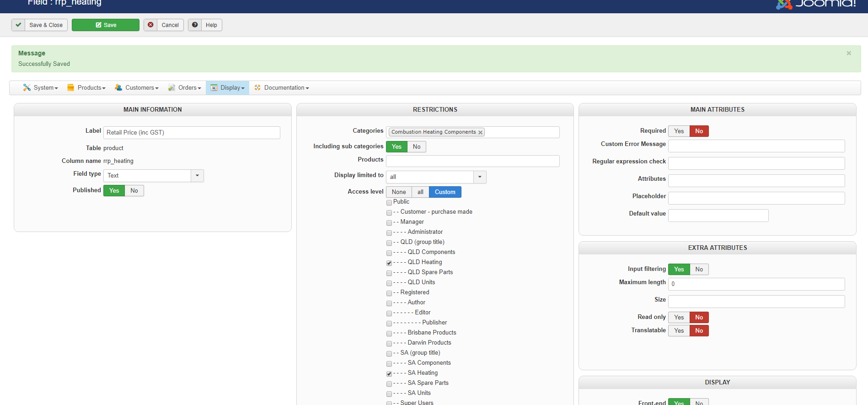
Task: Check the Registered access checkbox
Action: click(389, 293)
